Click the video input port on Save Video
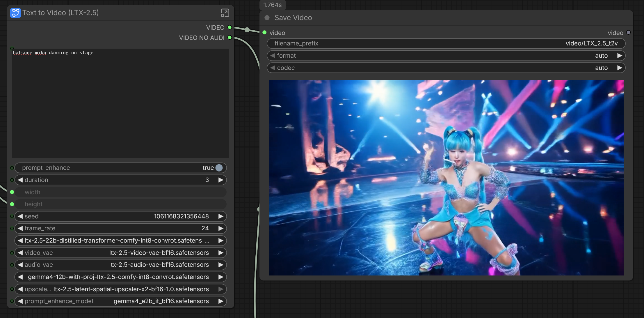 click(264, 33)
